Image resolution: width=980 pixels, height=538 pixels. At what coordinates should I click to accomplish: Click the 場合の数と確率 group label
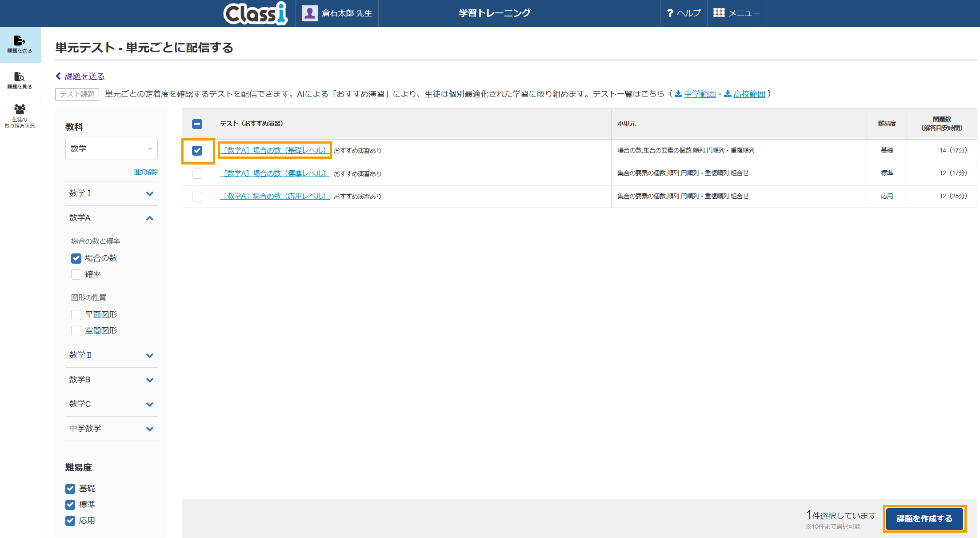[x=96, y=241]
